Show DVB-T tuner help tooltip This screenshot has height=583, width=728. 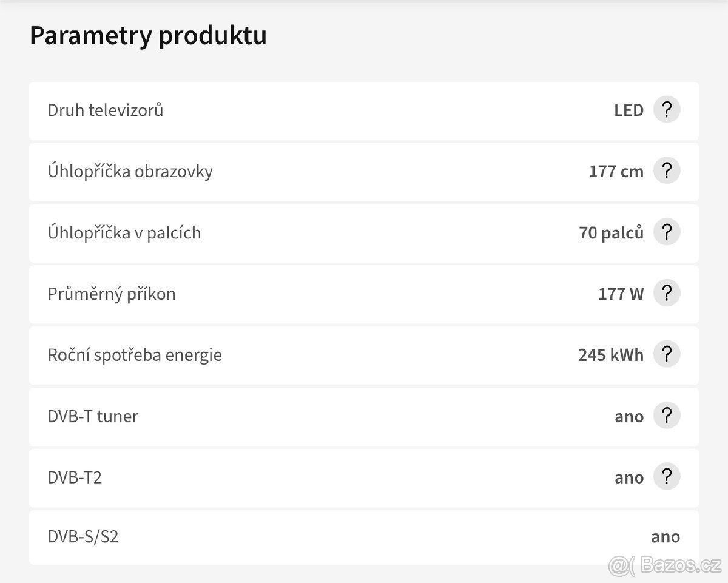click(666, 416)
